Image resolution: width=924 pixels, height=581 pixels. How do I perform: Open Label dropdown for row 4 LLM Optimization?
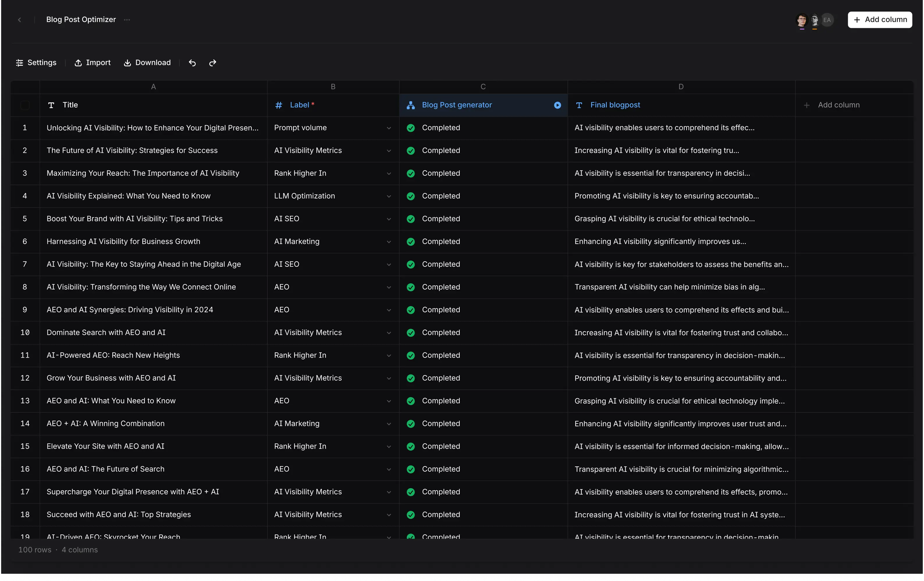pos(389,196)
